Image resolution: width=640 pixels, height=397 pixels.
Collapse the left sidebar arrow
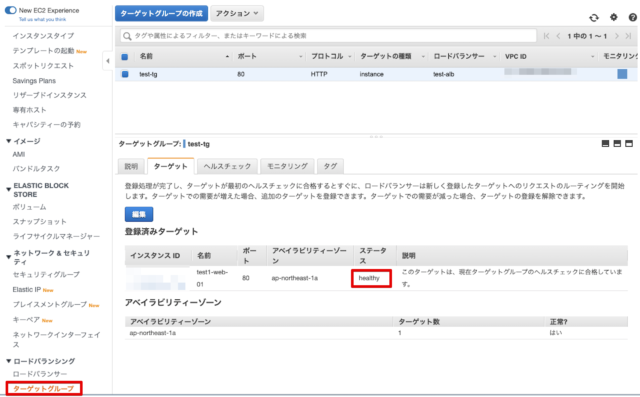pyautogui.click(x=107, y=61)
